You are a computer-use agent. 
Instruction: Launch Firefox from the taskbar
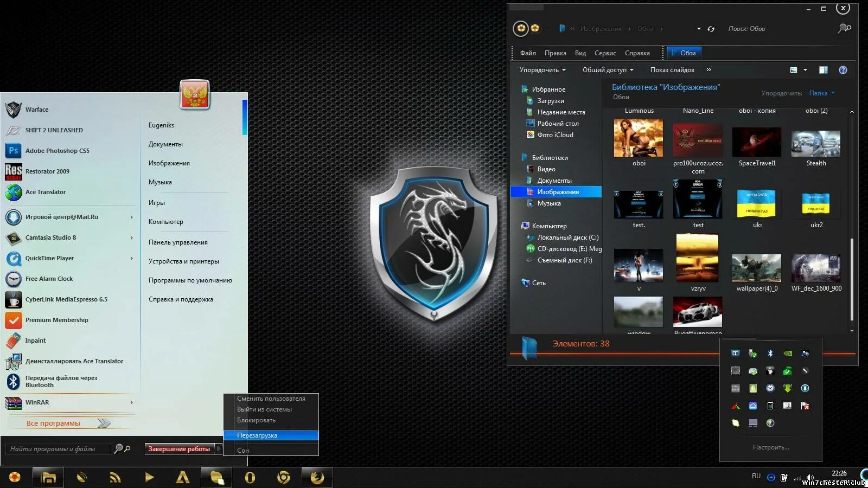pos(317,477)
